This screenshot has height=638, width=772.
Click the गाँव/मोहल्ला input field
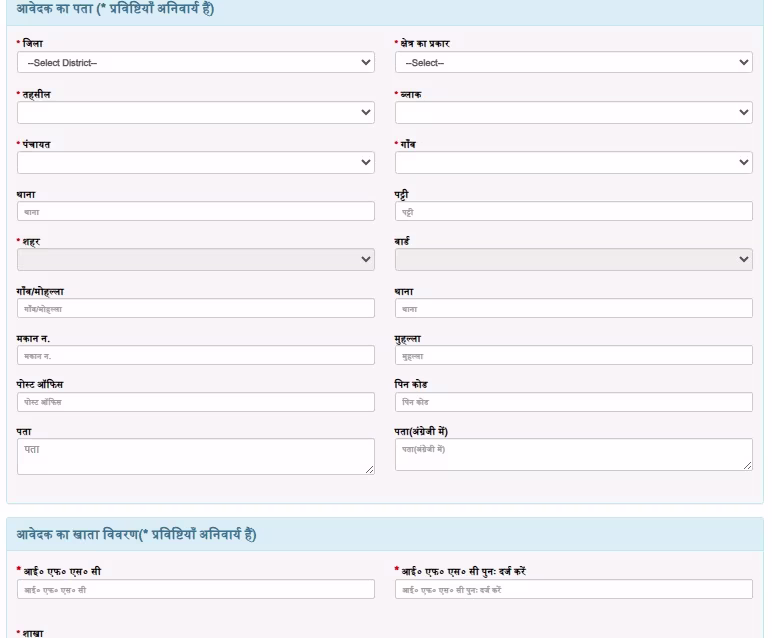(x=195, y=309)
